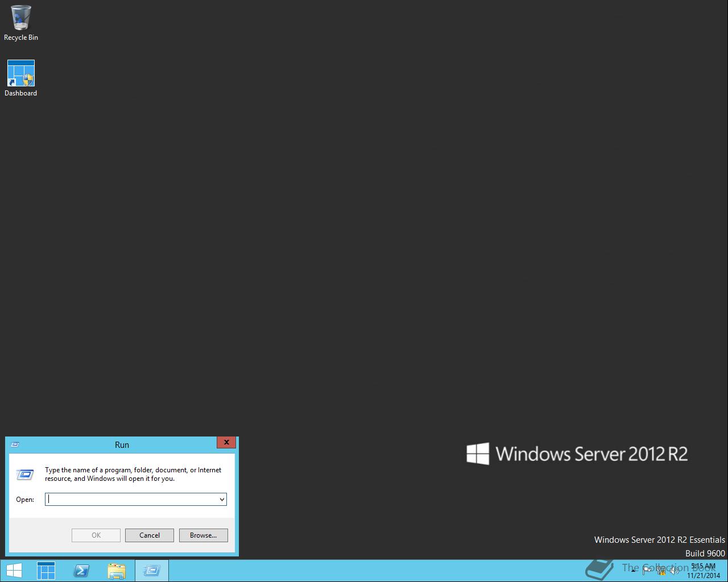
Task: Select the Dashboard desktop shortcut
Action: (x=21, y=78)
